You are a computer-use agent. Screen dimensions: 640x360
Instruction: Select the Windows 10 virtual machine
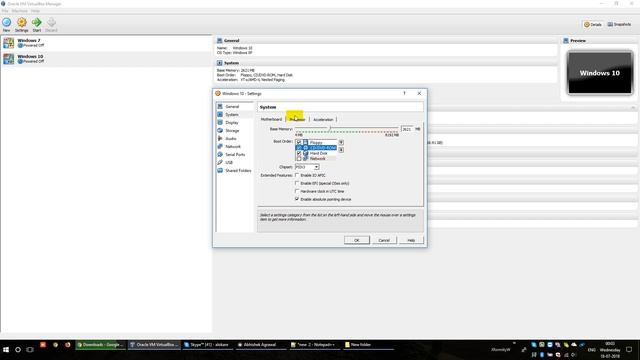point(106,59)
